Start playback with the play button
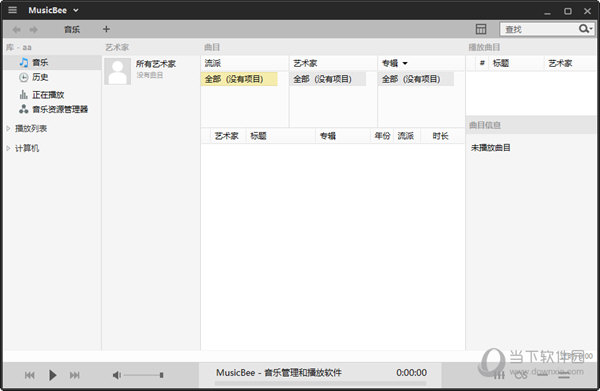Screen dimensions: 600x391 52,375
